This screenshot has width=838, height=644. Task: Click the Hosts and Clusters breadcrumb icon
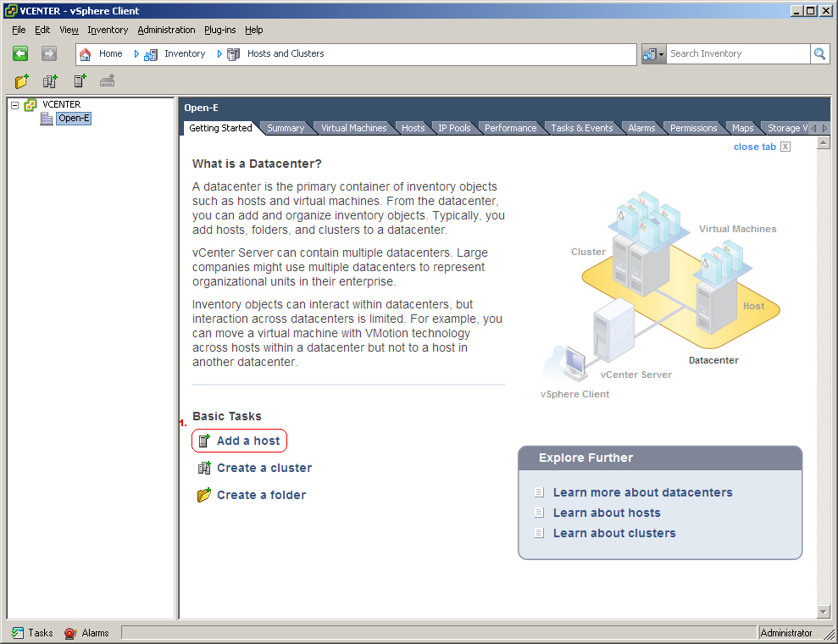tap(233, 54)
